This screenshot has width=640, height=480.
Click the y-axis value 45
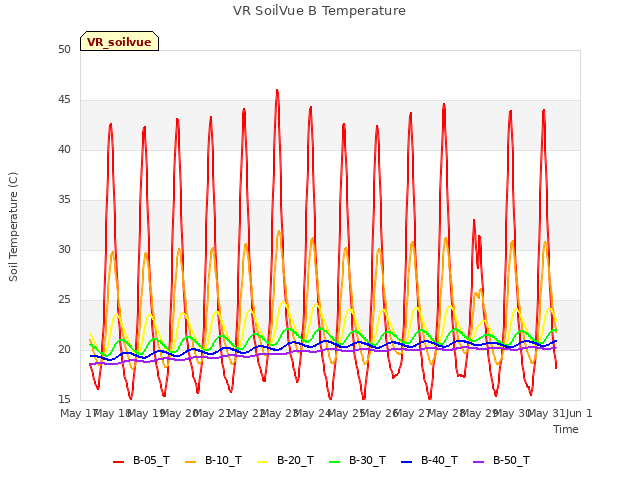(x=64, y=100)
